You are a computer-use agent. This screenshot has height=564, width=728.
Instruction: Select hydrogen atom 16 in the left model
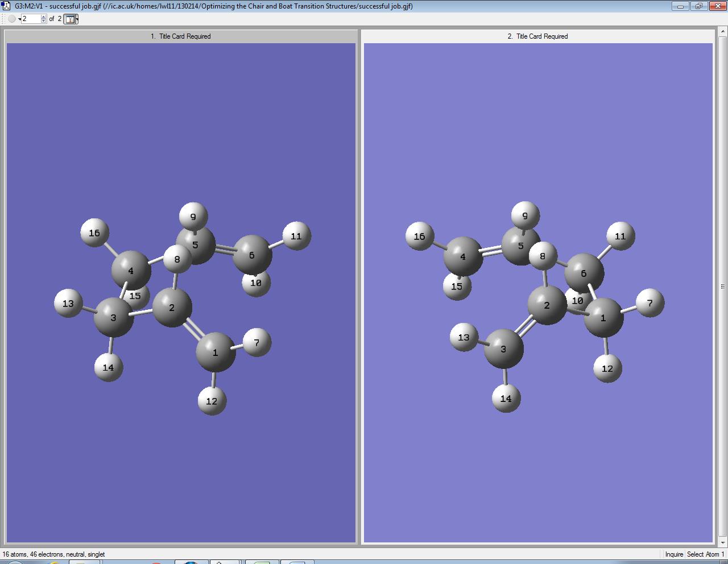[94, 233]
